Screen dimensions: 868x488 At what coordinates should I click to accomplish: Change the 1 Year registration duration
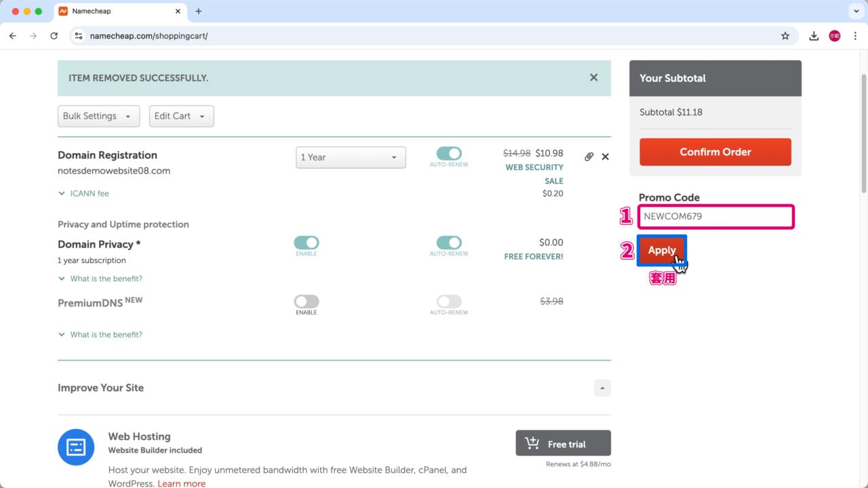pyautogui.click(x=351, y=157)
